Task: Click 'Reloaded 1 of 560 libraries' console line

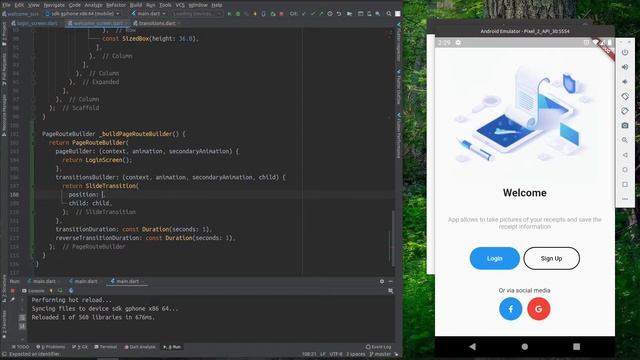Action: point(93,317)
